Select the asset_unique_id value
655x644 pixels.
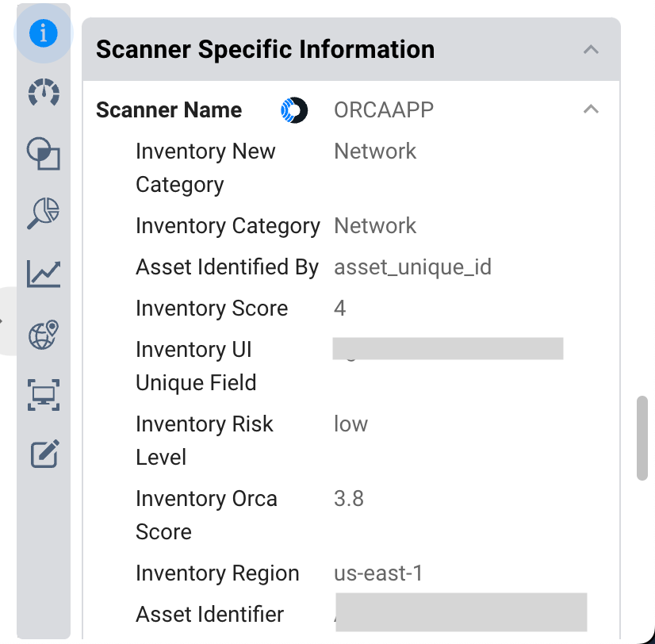click(412, 267)
